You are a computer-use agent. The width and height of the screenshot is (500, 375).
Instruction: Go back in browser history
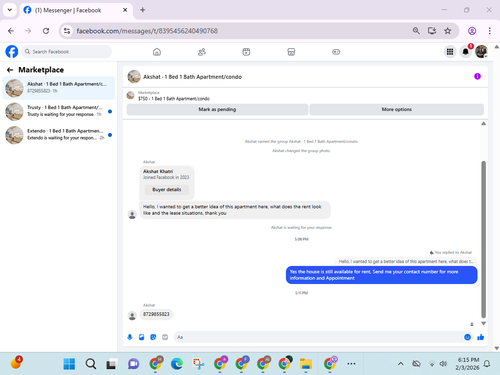click(x=11, y=31)
